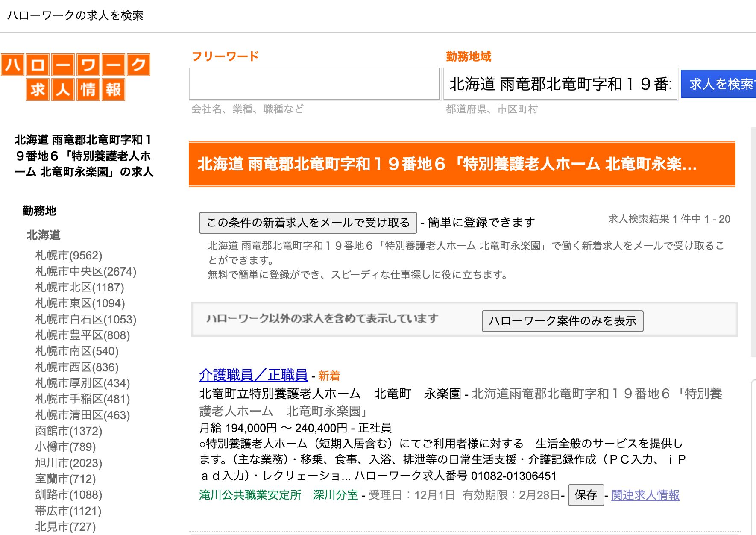Select 函館市 in the 勤務地 list
Screen dimensions: 756x535
[68, 431]
